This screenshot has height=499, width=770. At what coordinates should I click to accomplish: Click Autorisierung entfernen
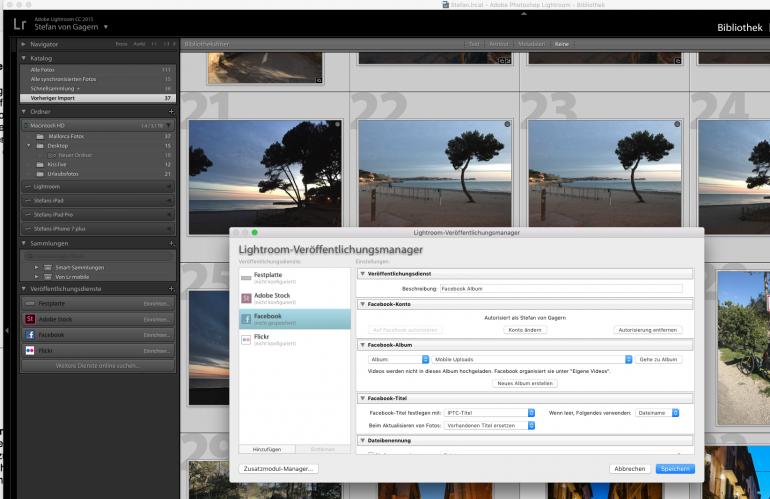(647, 330)
